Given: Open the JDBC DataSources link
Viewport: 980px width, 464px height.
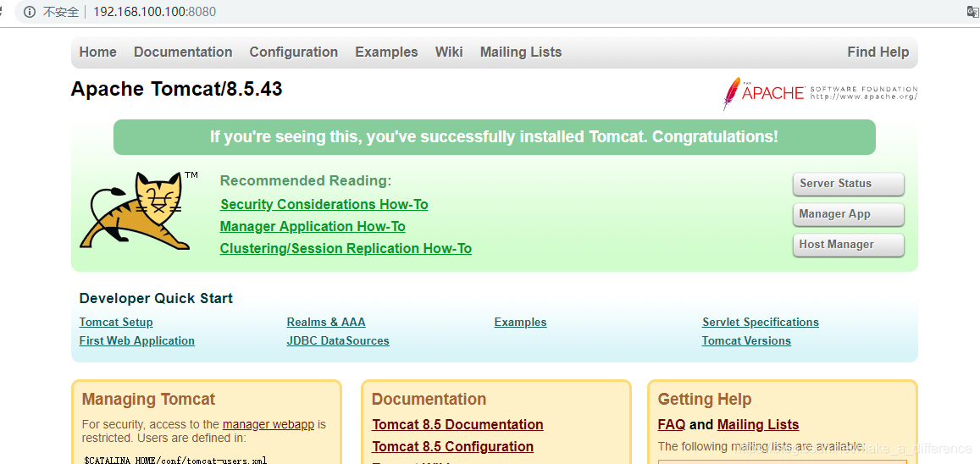Looking at the screenshot, I should point(338,341).
